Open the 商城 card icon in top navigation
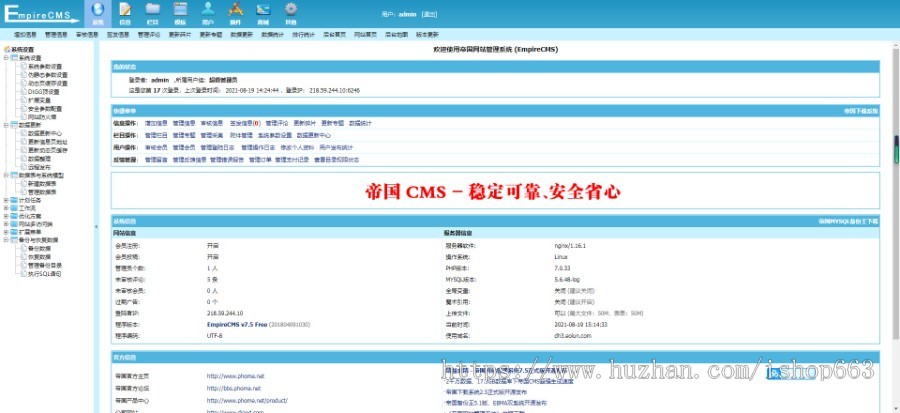 (263, 10)
